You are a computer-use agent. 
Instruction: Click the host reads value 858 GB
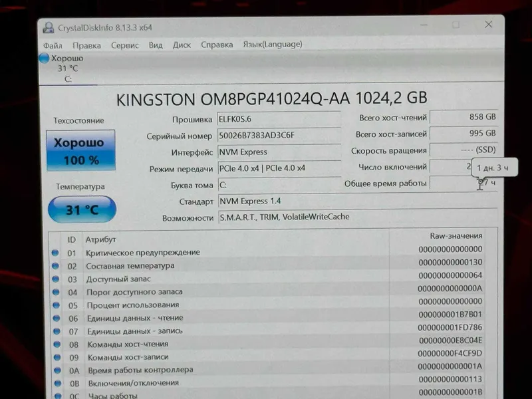click(464, 117)
